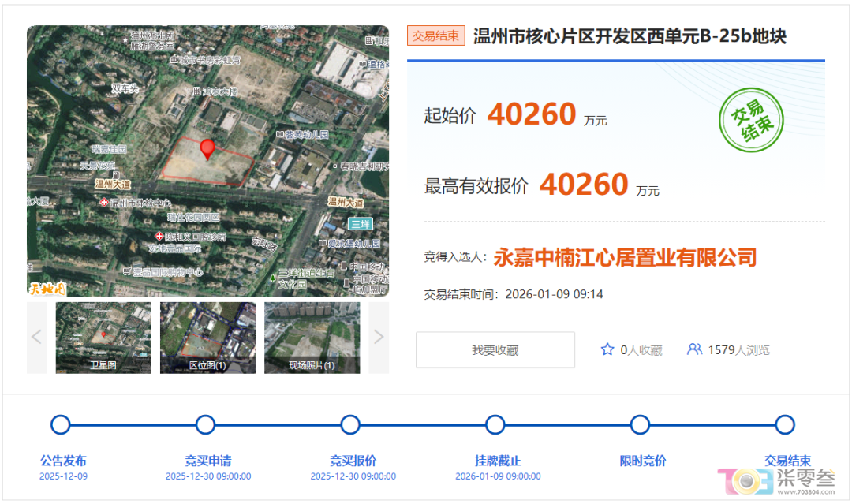Click the green 交易结束 stamp
This screenshot has height=504, width=852.
click(751, 120)
